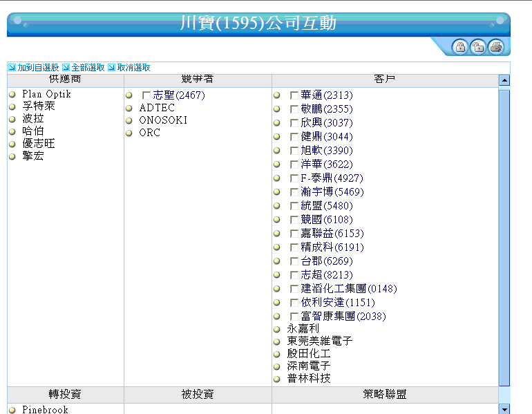This screenshot has height=414, width=532.
Task: Click the 全部選取 link
Action: 88,68
